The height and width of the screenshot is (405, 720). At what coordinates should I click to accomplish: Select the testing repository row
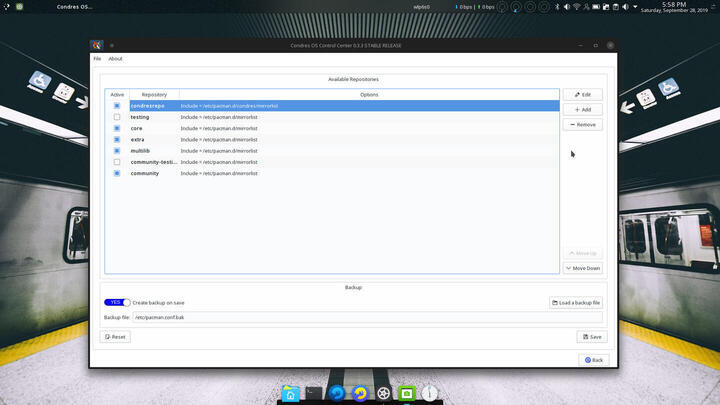[x=332, y=117]
